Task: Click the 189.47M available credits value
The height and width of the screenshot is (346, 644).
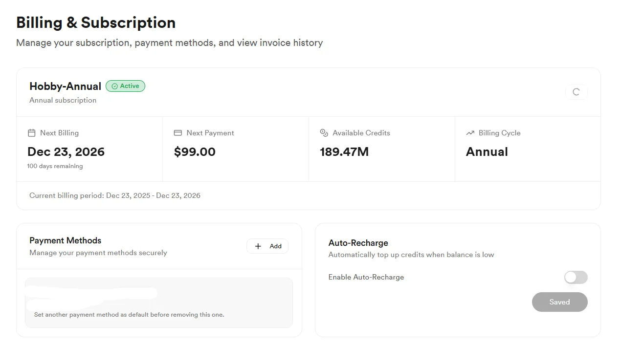Action: point(344,151)
